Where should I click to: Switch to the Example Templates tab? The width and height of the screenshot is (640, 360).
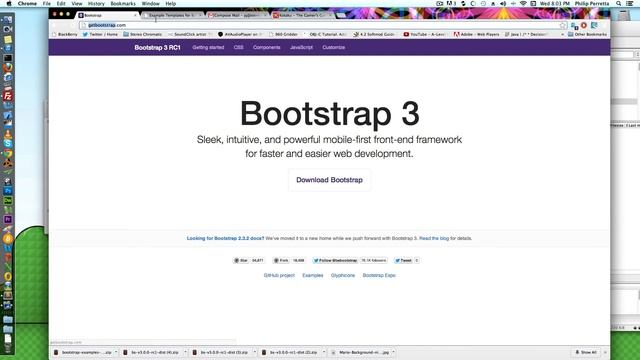(171, 15)
